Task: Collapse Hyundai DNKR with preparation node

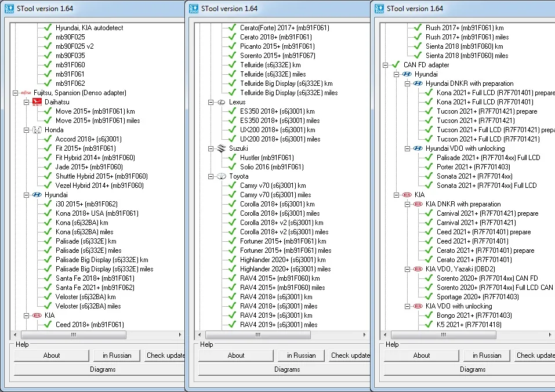Action: 407,84
